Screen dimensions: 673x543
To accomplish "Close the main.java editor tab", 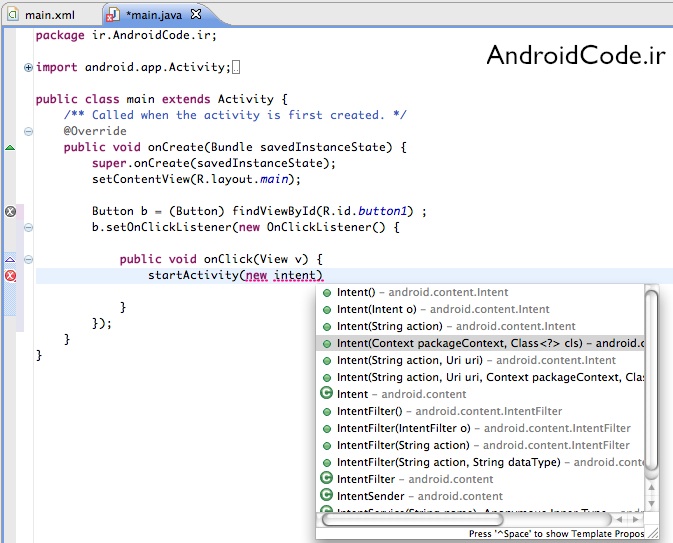I will 195,16.
